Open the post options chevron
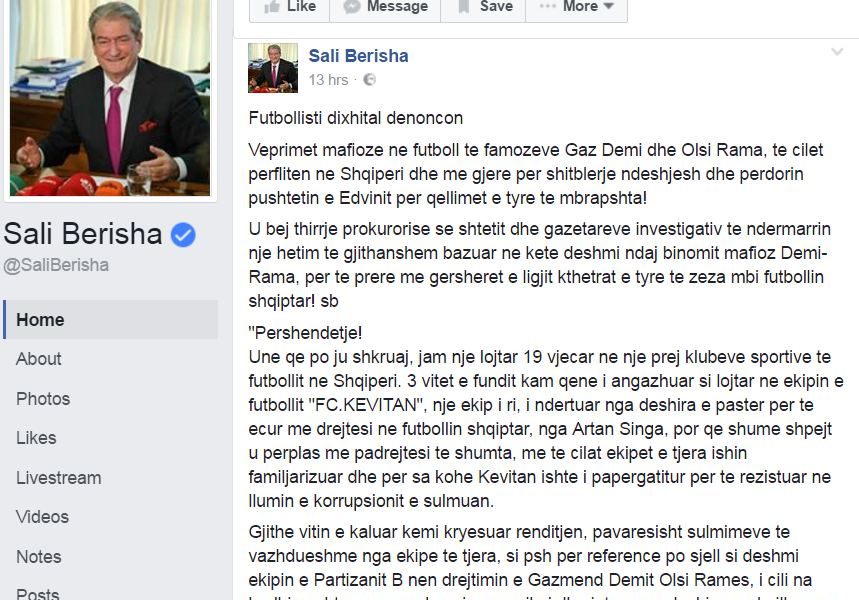The width and height of the screenshot is (859, 600). point(837,52)
